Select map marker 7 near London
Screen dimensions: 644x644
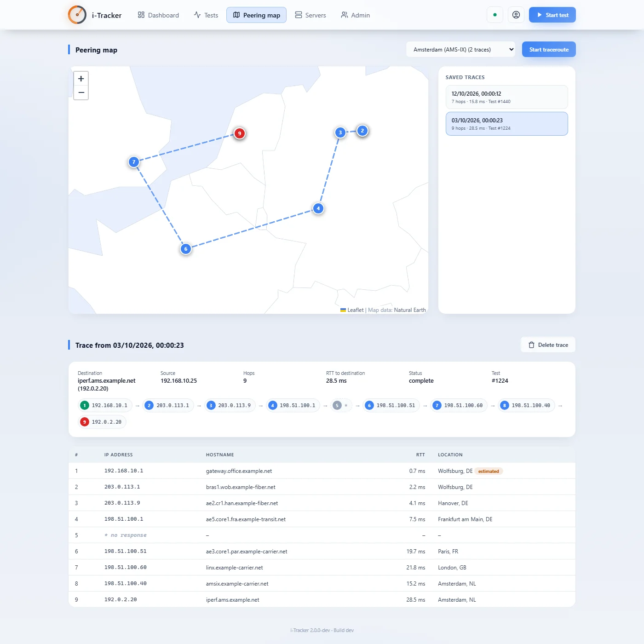coord(134,162)
